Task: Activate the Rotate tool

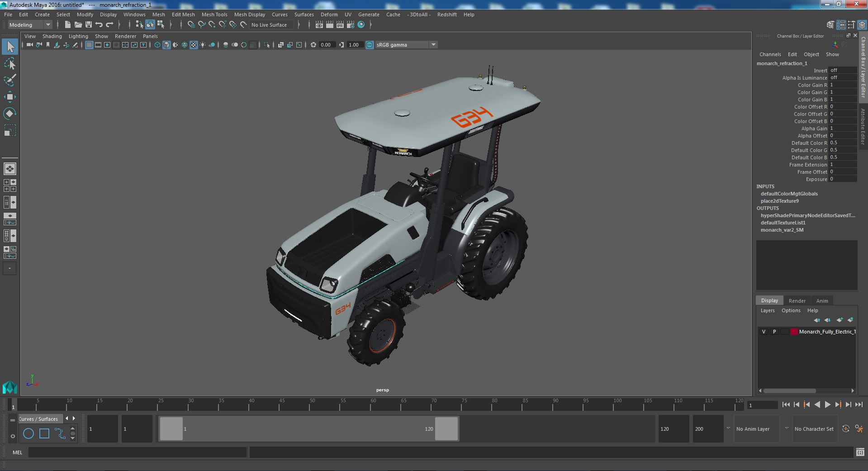Action: [10, 114]
